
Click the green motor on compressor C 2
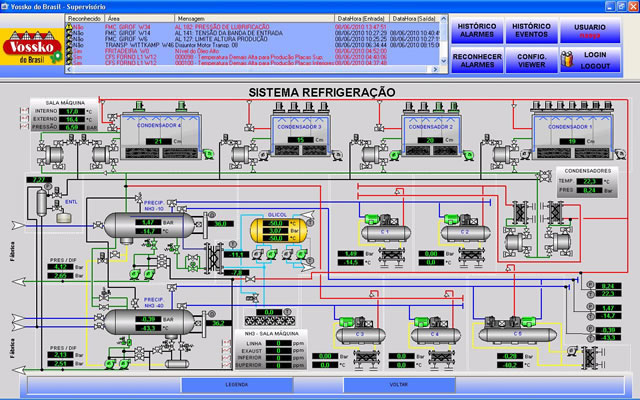pos(452,220)
